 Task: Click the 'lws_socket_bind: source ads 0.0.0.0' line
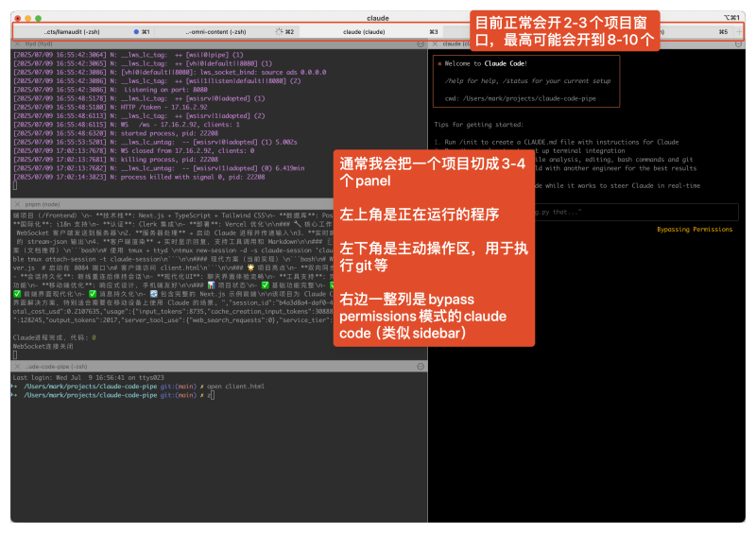point(170,73)
